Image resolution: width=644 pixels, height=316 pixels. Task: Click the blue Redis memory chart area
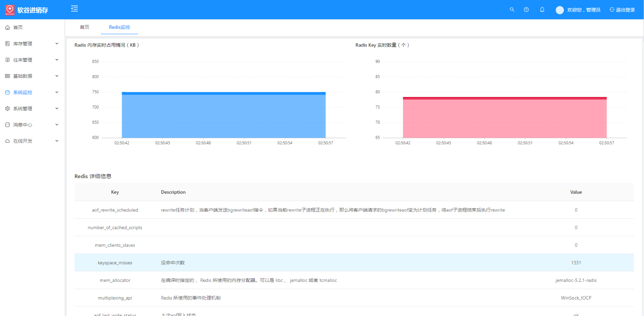(x=223, y=116)
